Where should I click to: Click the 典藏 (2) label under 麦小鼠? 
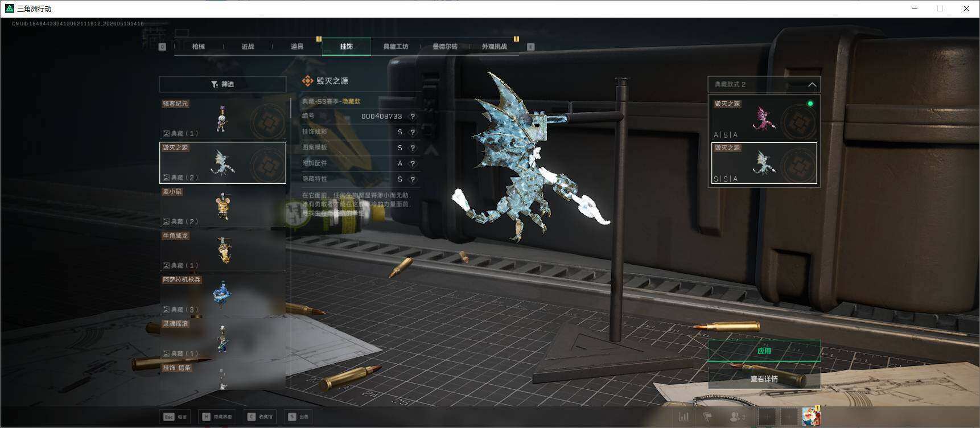pos(180,221)
